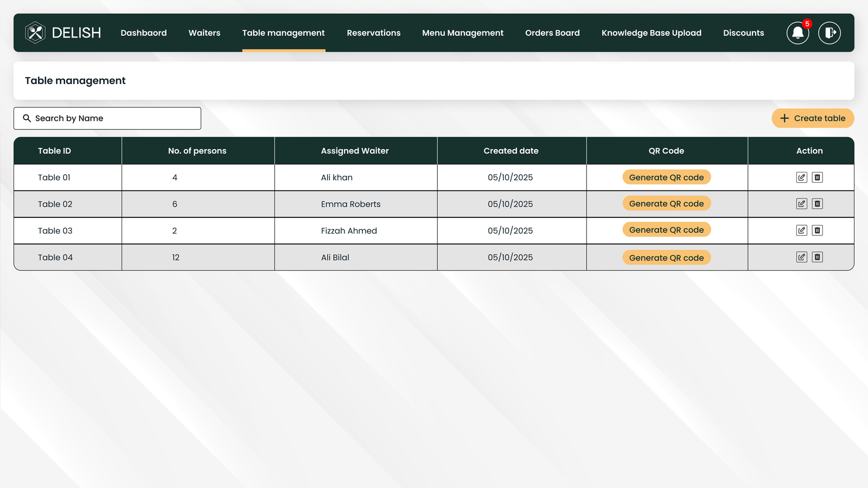Open Knowledge Base Upload

point(652,33)
